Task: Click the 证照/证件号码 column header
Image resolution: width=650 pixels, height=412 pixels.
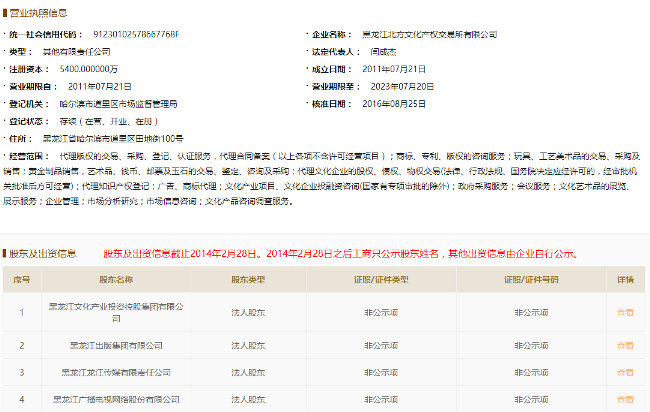Action: pyautogui.click(x=531, y=280)
